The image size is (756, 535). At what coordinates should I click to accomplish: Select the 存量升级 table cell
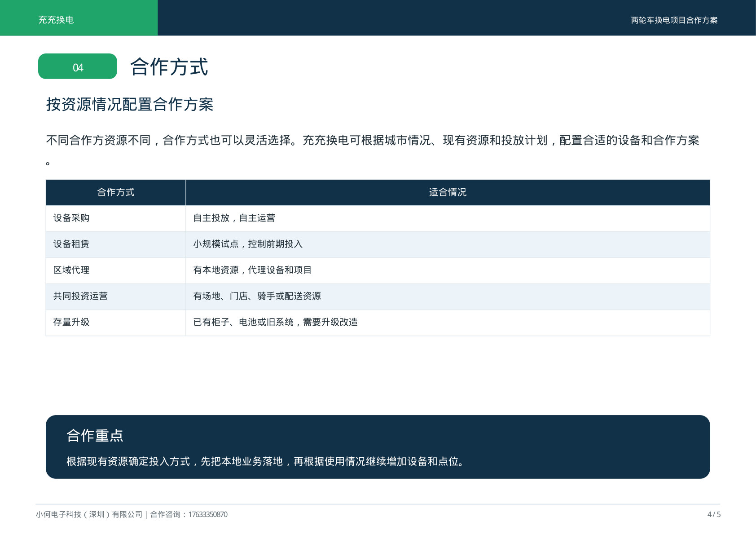pos(116,323)
